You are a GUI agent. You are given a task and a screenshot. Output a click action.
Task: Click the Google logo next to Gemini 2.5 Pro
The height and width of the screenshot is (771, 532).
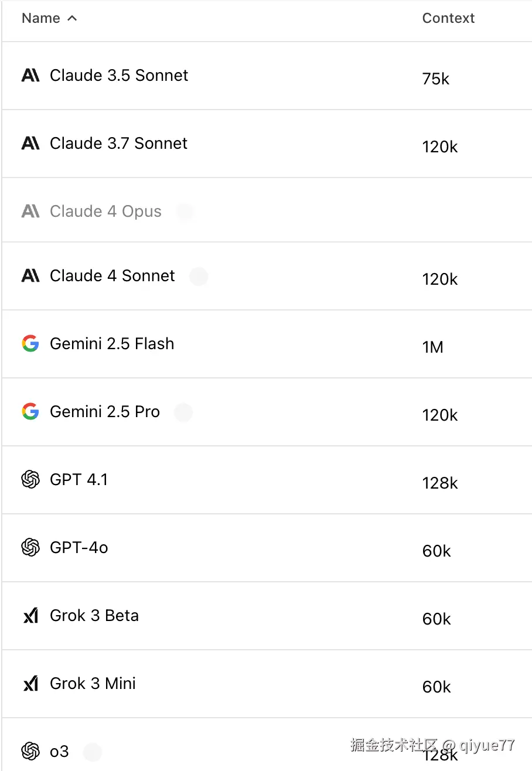(x=30, y=412)
